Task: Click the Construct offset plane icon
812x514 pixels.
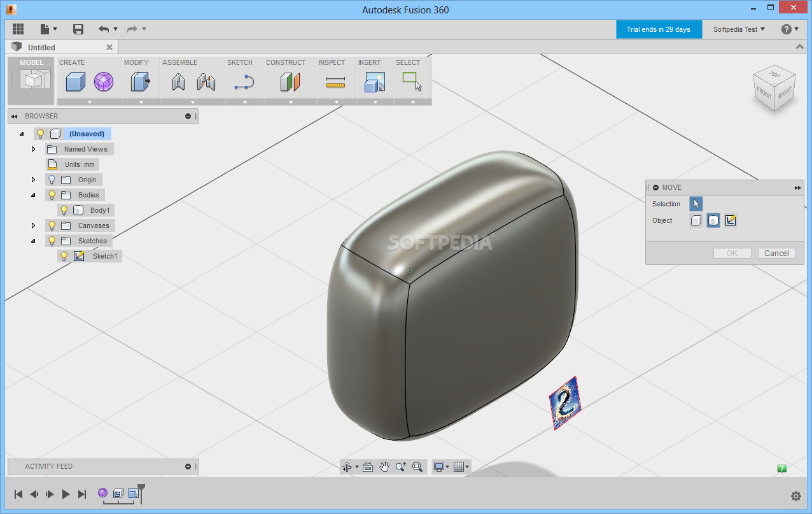Action: (x=290, y=82)
